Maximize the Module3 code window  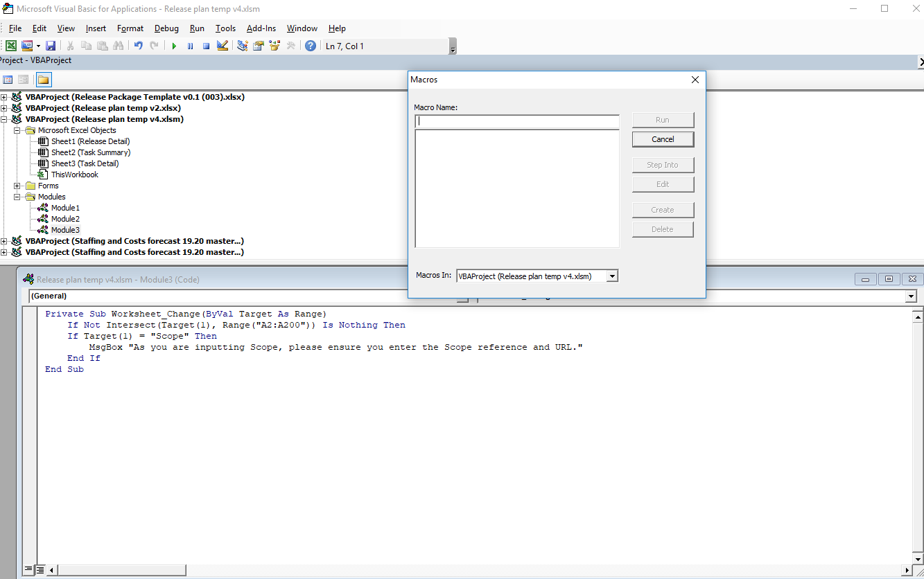pos(889,279)
